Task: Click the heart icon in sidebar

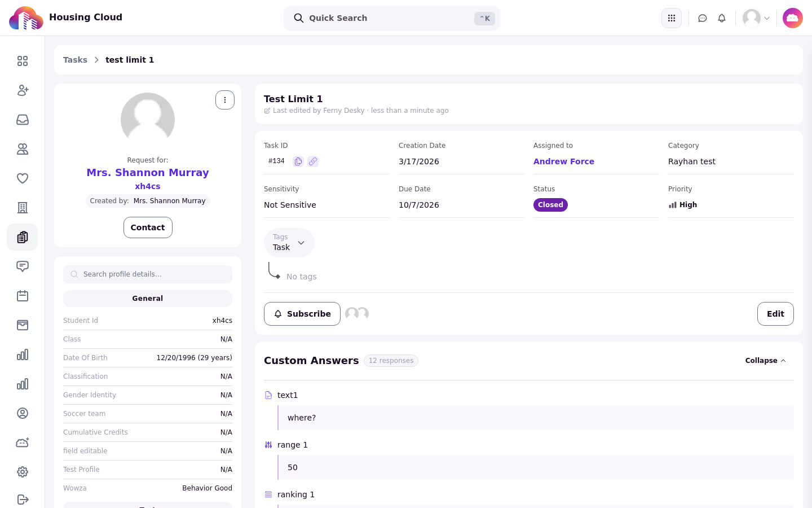Action: [x=23, y=178]
